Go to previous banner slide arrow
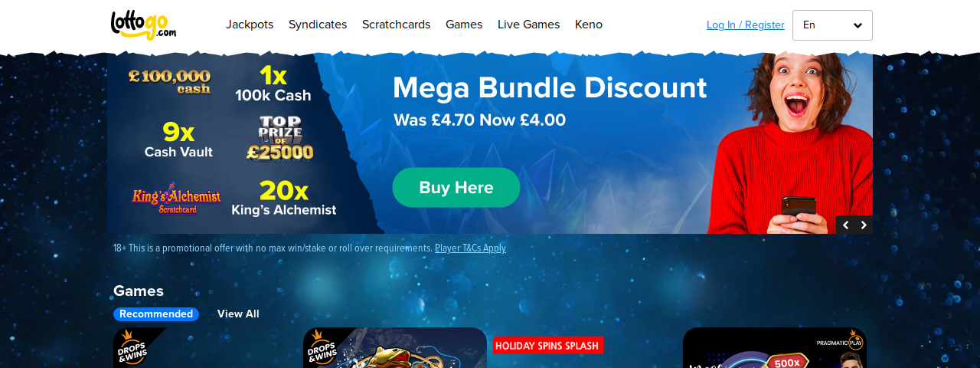The width and height of the screenshot is (980, 368). coord(845,225)
